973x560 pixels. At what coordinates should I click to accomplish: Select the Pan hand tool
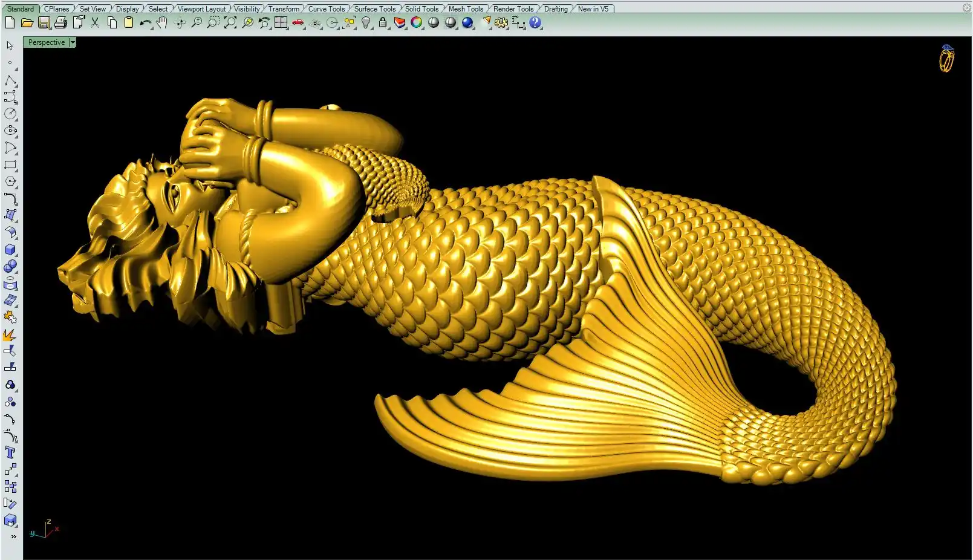coord(161,23)
